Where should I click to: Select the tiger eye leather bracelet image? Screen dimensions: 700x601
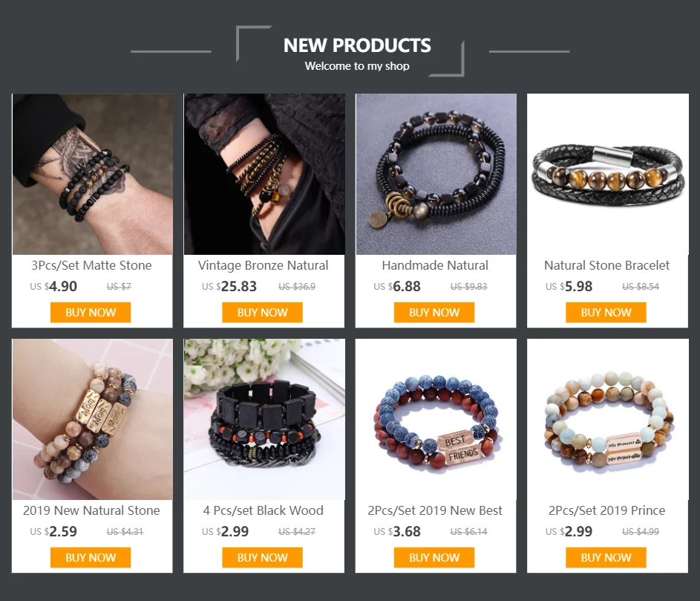coord(608,174)
